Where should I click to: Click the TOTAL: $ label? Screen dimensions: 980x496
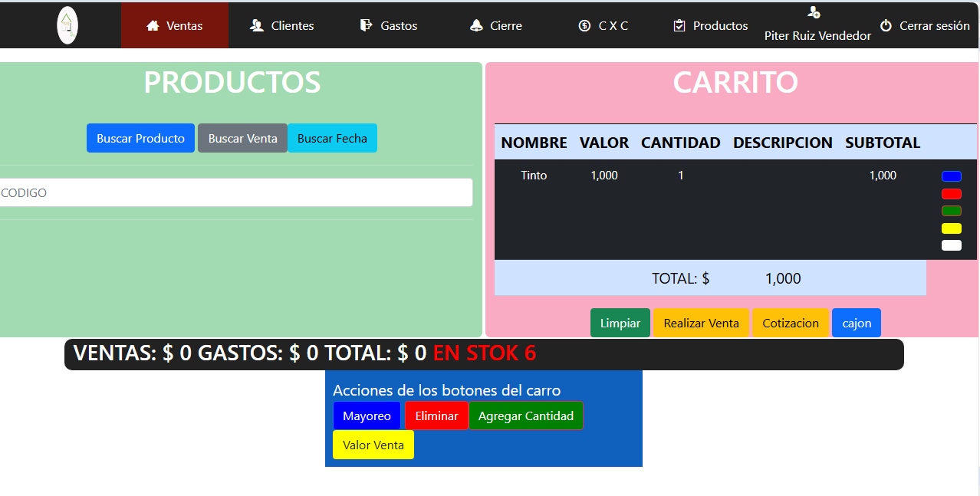(x=681, y=278)
